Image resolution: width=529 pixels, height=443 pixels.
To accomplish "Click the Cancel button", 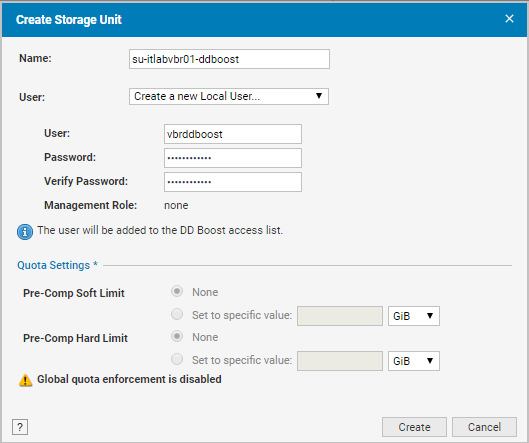I will (x=484, y=427).
